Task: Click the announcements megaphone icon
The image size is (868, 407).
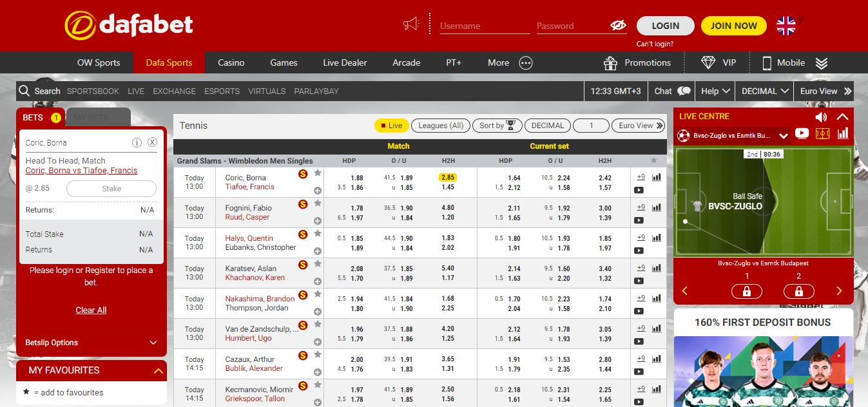Action: (410, 24)
